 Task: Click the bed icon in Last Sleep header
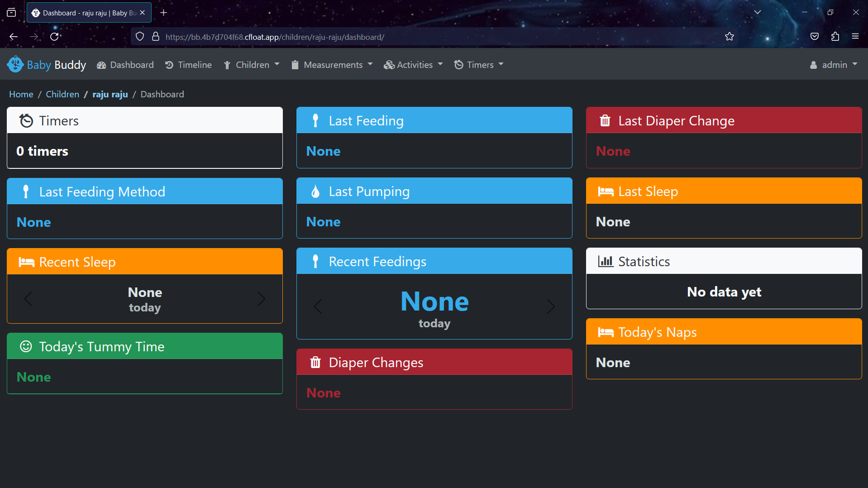(x=606, y=191)
